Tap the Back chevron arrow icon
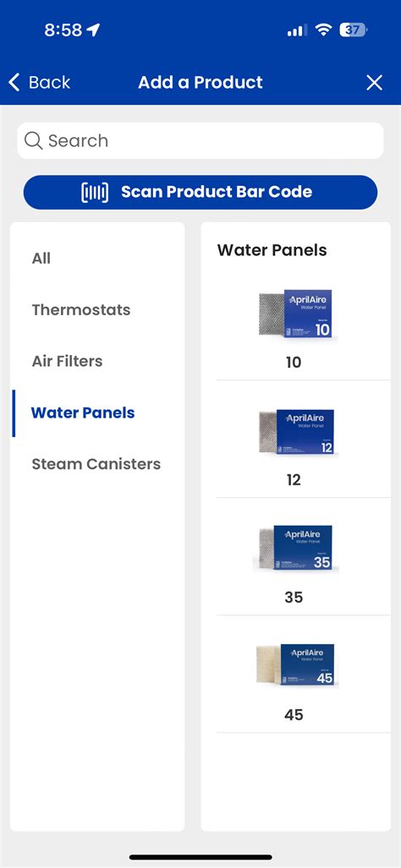This screenshot has width=401, height=868. click(x=14, y=83)
